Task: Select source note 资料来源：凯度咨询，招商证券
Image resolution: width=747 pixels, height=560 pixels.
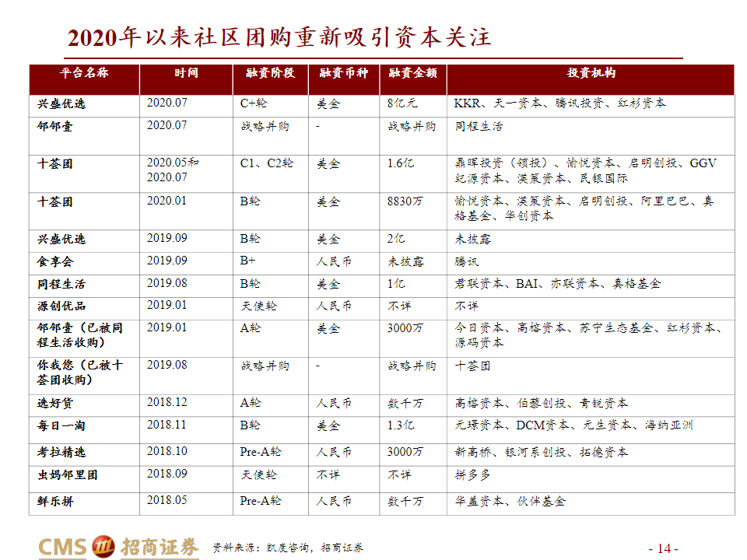Action: coord(288,548)
